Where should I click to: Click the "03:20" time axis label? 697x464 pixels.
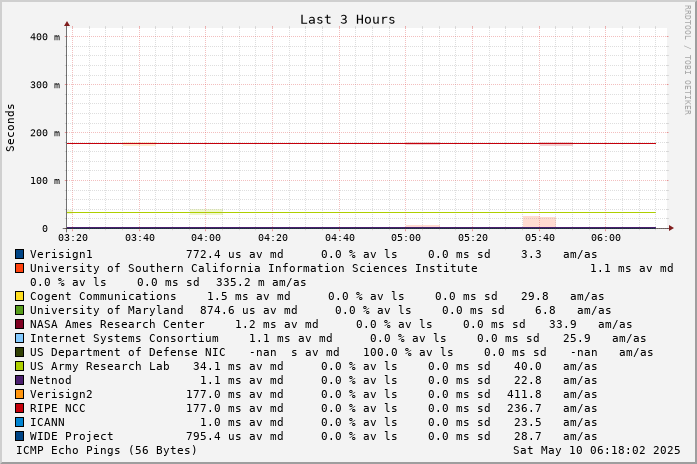(73, 238)
